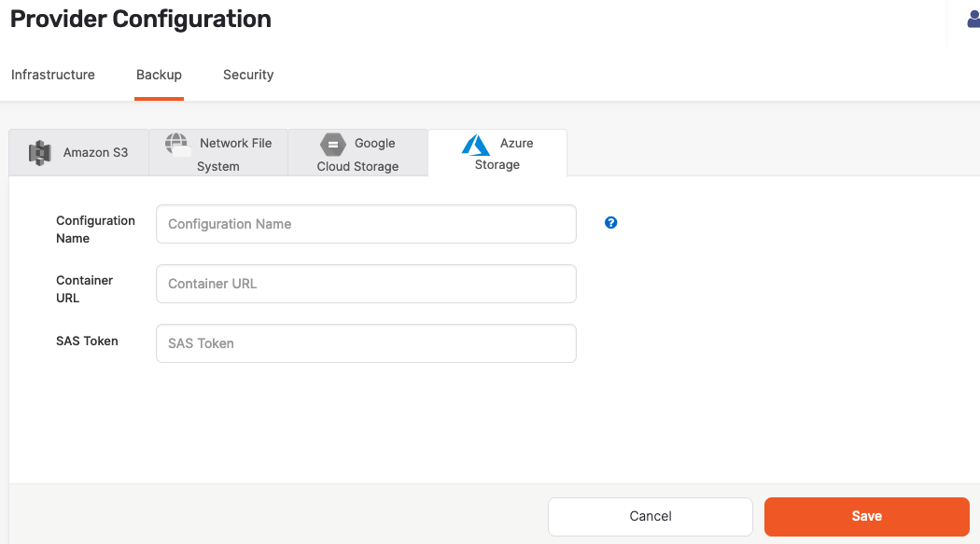This screenshot has width=980, height=544.
Task: Open the Security tab
Action: coord(247,75)
